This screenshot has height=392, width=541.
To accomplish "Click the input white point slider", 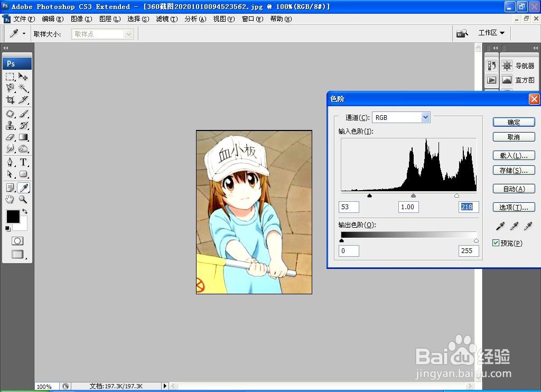I will [x=457, y=195].
